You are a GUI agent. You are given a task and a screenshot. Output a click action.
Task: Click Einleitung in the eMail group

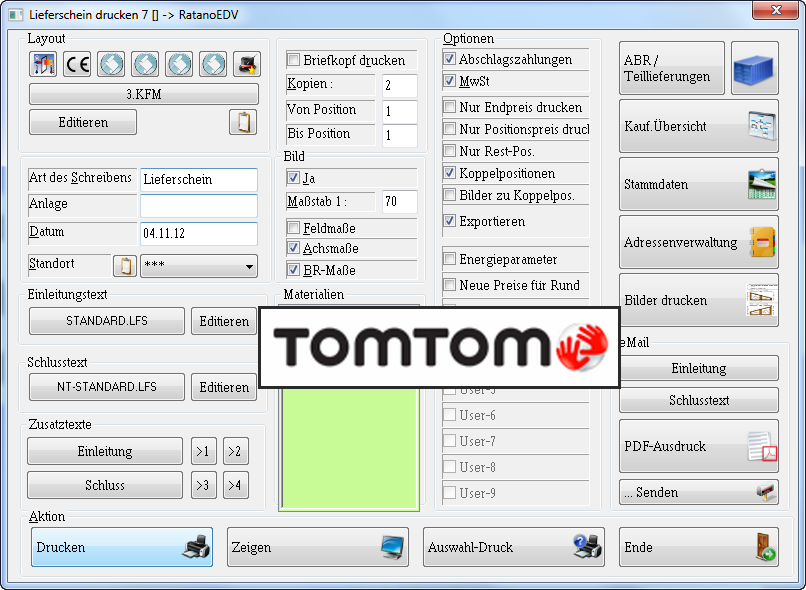pos(699,368)
